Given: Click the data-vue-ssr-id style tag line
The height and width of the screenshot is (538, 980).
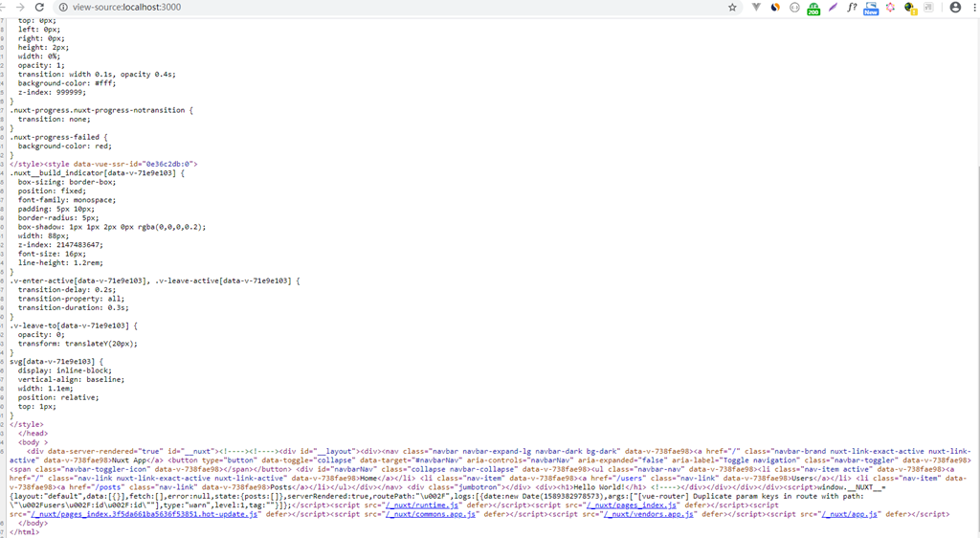Looking at the screenshot, I should tap(103, 164).
